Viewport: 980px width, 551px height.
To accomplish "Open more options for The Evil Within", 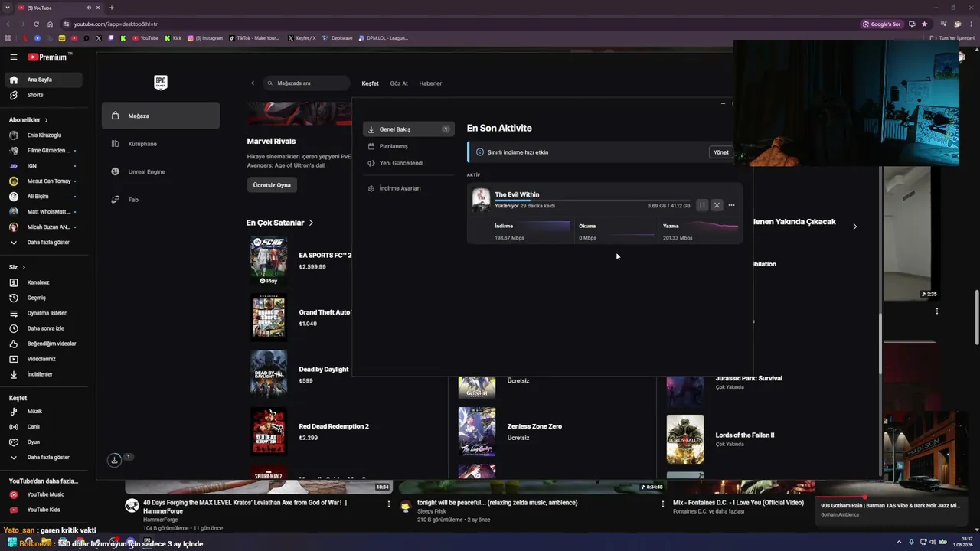I will (731, 205).
